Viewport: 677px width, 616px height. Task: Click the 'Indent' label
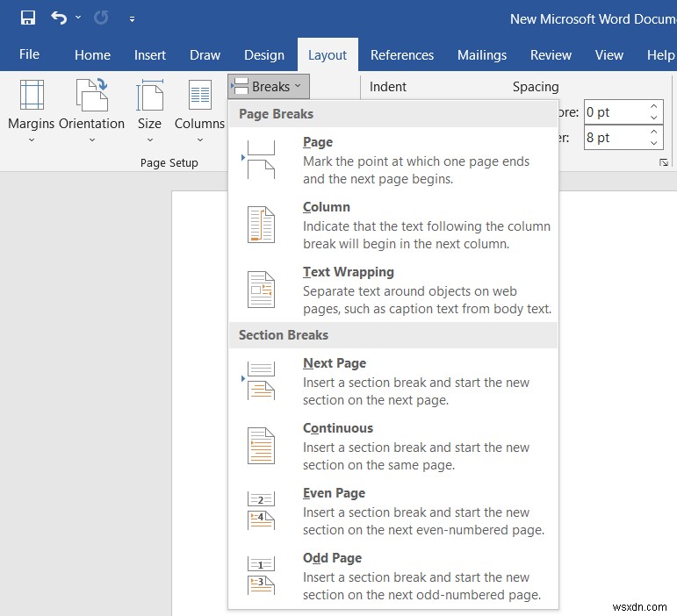(x=388, y=87)
